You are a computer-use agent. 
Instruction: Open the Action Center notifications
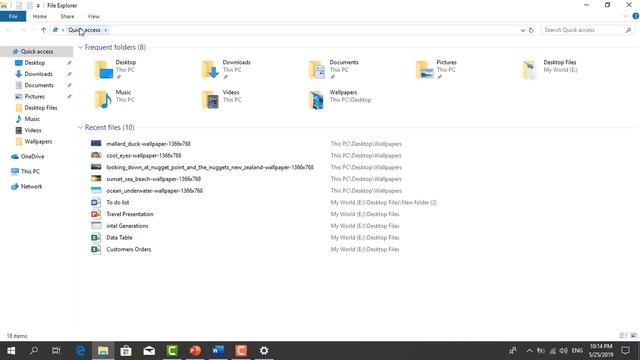[x=625, y=351]
